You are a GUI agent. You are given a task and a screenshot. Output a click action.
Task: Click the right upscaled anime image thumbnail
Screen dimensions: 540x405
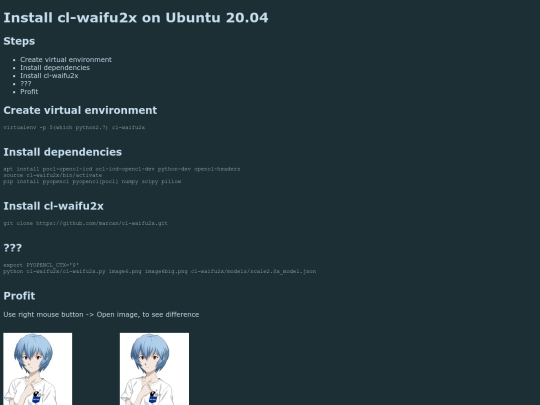pyautogui.click(x=154, y=369)
